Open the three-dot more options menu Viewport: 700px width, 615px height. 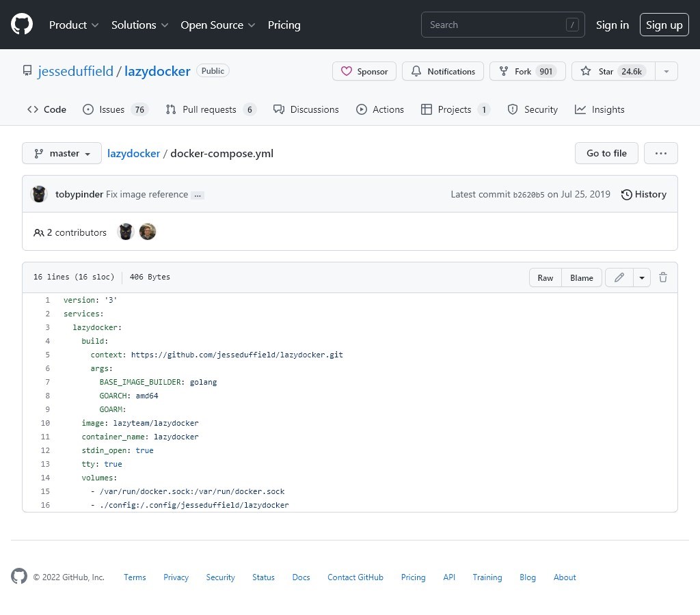coord(660,153)
